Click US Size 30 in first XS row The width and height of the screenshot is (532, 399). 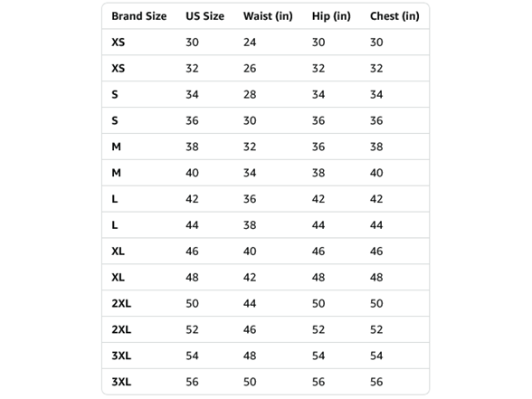(192, 42)
